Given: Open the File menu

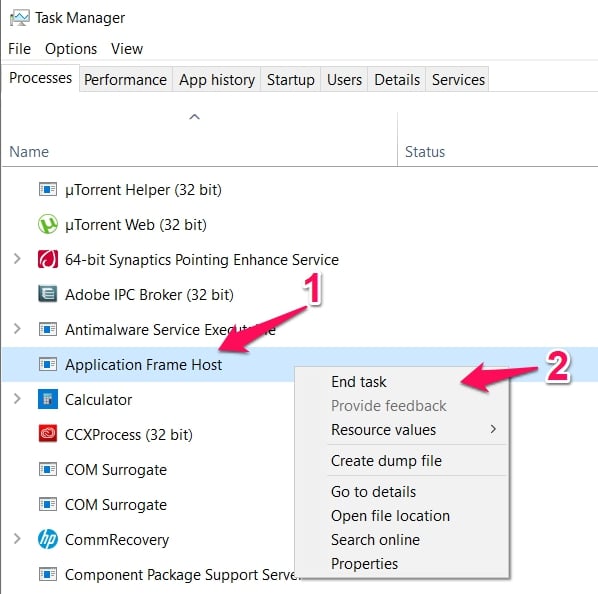Looking at the screenshot, I should point(19,49).
